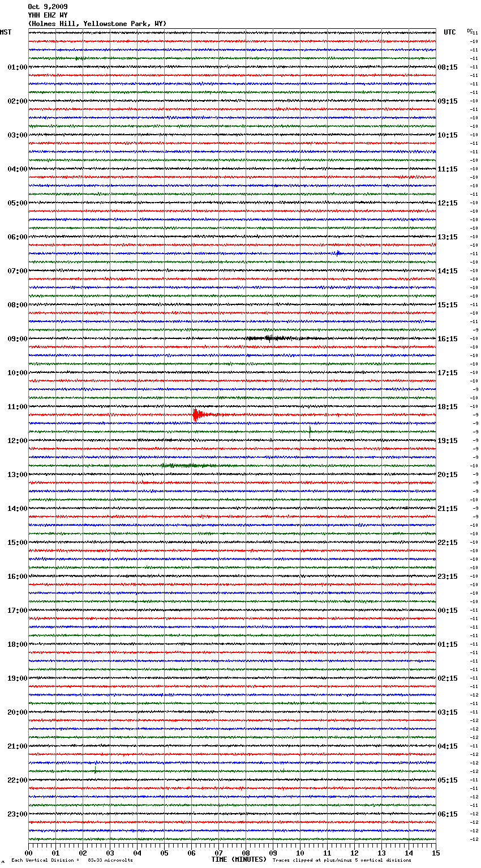Click x-axis minute tick label 15
The width and height of the screenshot is (481, 868).
(x=436, y=853)
